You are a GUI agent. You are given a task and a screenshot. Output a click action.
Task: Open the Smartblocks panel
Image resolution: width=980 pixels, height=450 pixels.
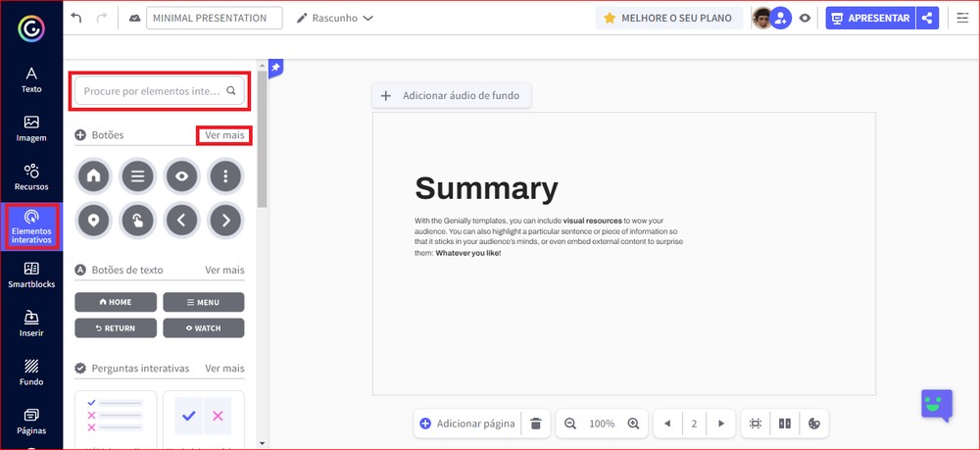pos(31,275)
